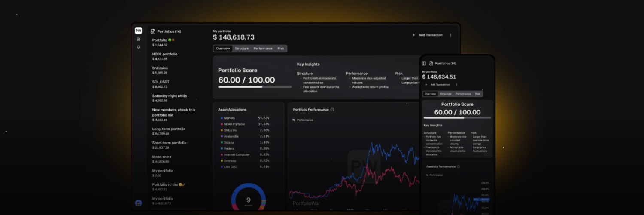Open the Risk tab on the phone

477,94
